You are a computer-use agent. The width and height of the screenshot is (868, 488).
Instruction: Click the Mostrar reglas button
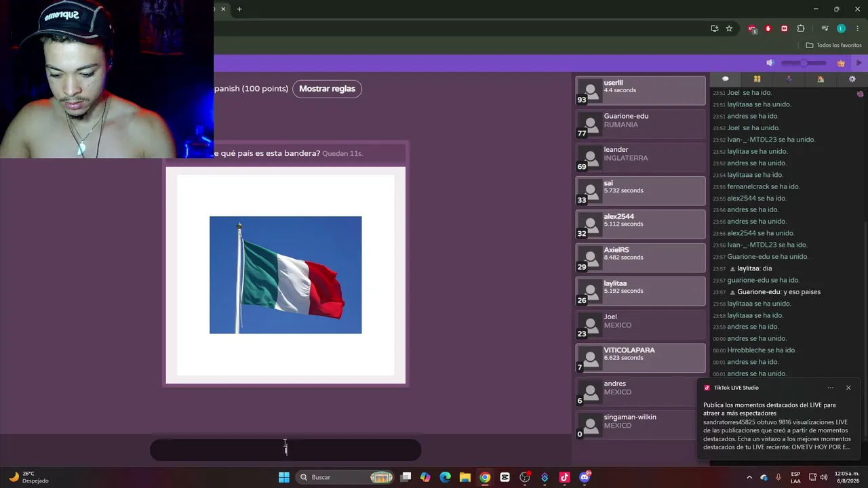pos(327,89)
